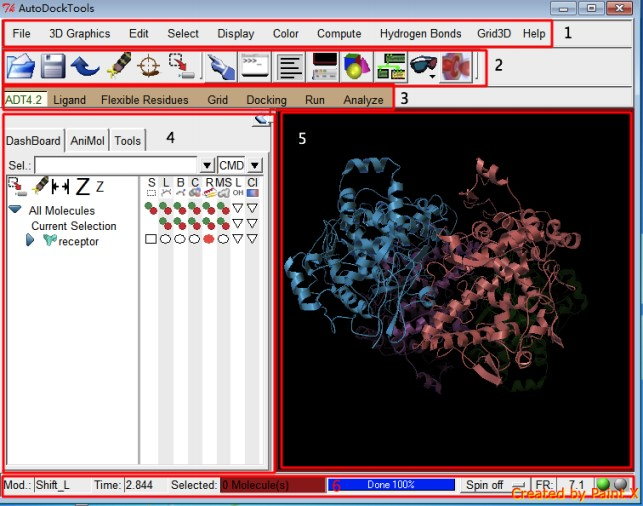
Task: Click the Docking menu button
Action: point(267,100)
